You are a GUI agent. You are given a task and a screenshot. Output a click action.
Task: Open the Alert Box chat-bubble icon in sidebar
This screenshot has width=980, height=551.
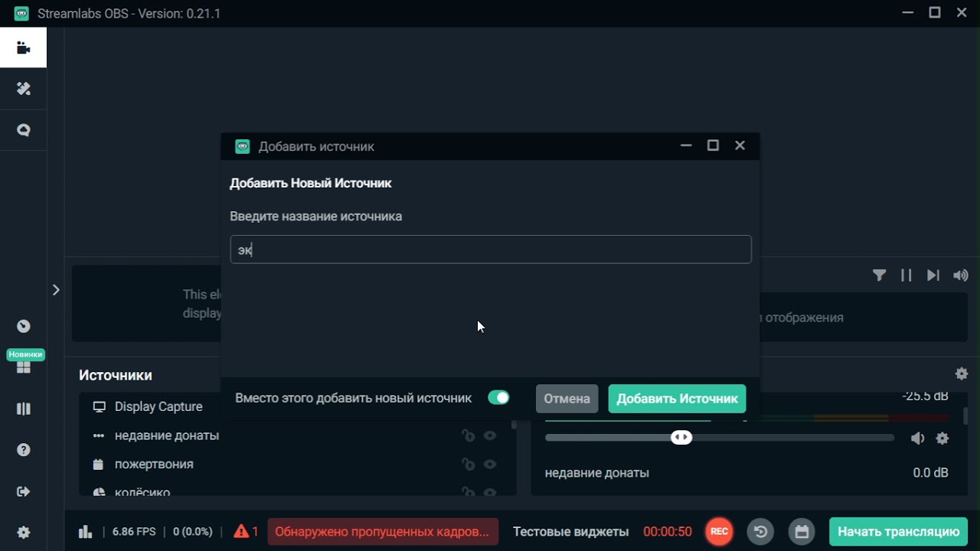(x=23, y=130)
